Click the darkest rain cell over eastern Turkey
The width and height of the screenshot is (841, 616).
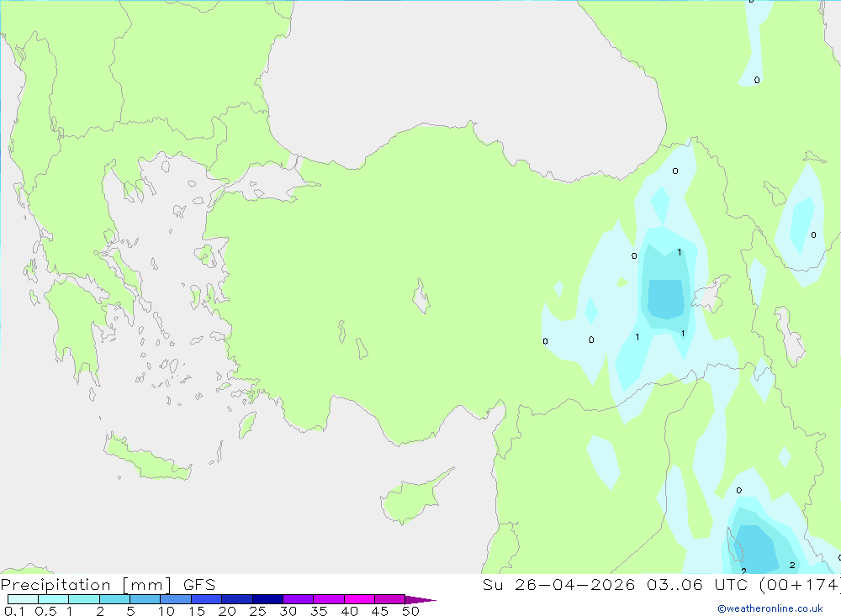(x=666, y=298)
